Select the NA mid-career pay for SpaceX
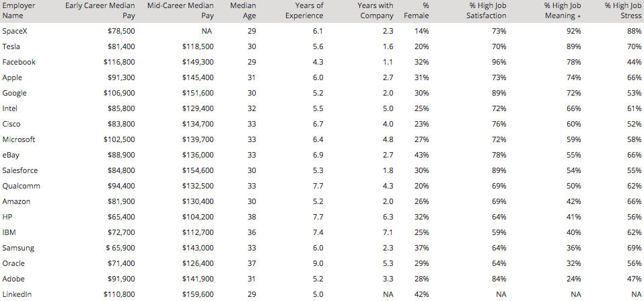This screenshot has height=301, width=644. pyautogui.click(x=208, y=31)
